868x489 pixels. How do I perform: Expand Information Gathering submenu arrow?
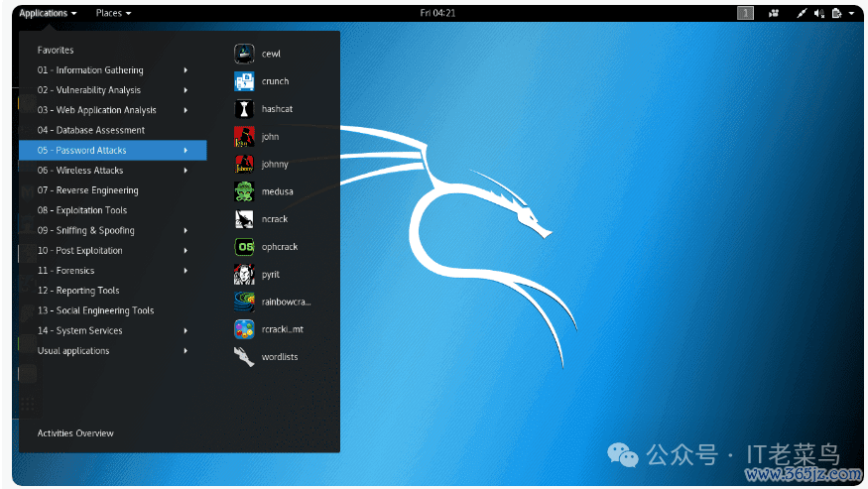tap(186, 70)
